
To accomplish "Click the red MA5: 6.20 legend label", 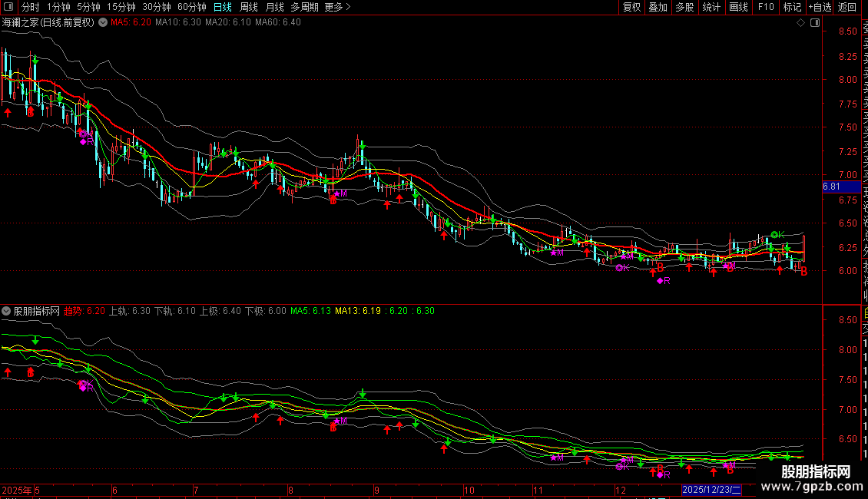I will tap(131, 22).
